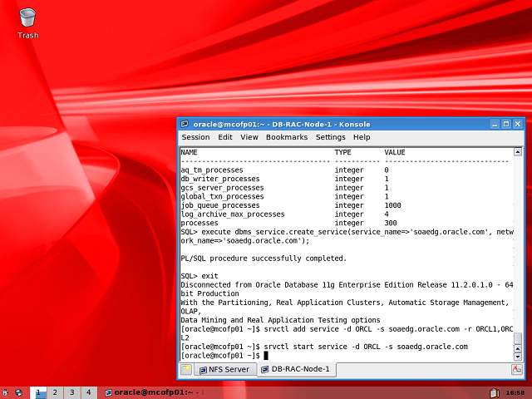Click the scrollbar down arrow at bottom

517,357
